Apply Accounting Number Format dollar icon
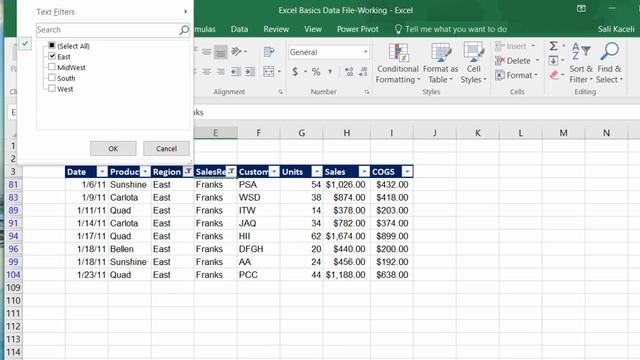This screenshot has height=360, width=640. point(295,72)
